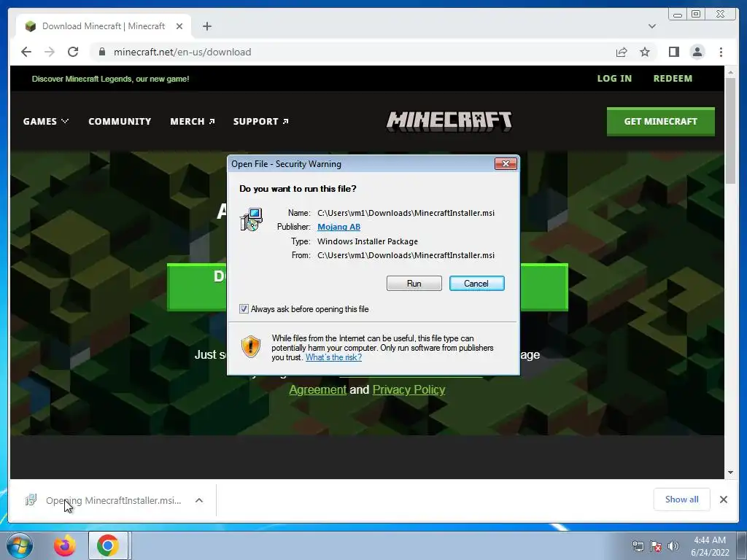The width and height of the screenshot is (747, 560).
Task: Click the browser back arrow
Action: pos(26,52)
